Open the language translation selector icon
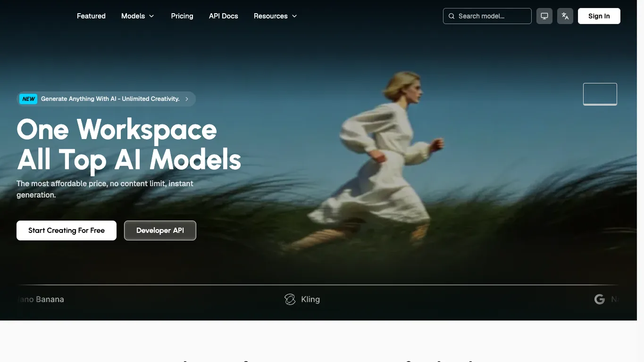Image resolution: width=644 pixels, height=362 pixels. click(x=565, y=16)
